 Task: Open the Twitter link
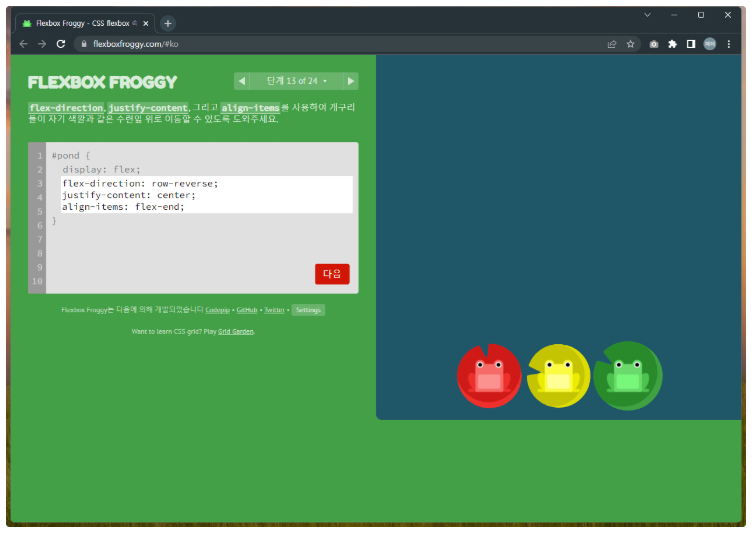[x=274, y=310]
